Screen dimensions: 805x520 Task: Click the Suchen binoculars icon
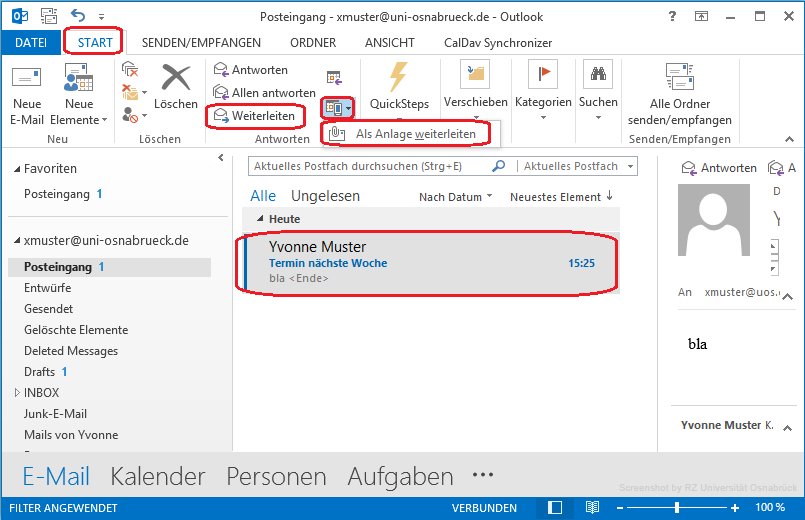point(598,74)
